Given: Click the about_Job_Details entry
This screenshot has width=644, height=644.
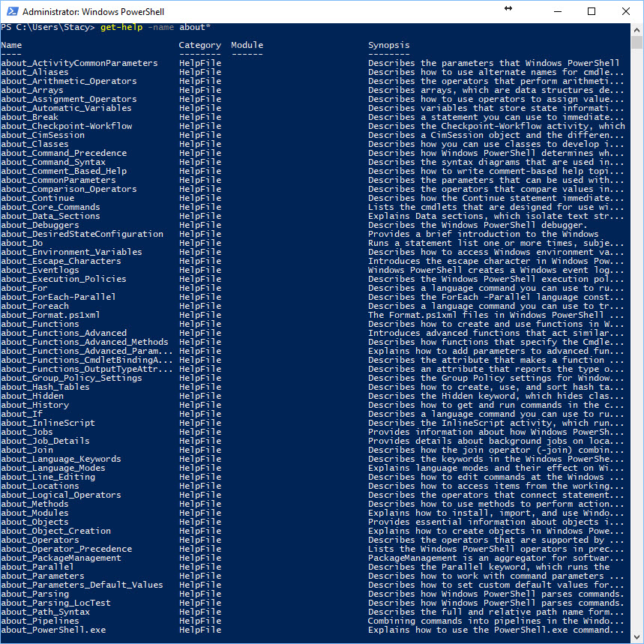Looking at the screenshot, I should [x=45, y=441].
